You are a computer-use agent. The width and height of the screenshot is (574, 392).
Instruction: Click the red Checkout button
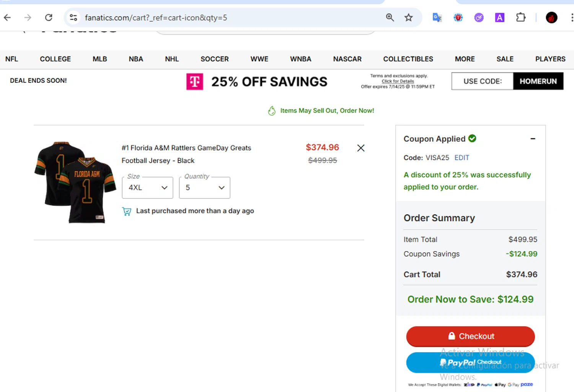pos(470,336)
